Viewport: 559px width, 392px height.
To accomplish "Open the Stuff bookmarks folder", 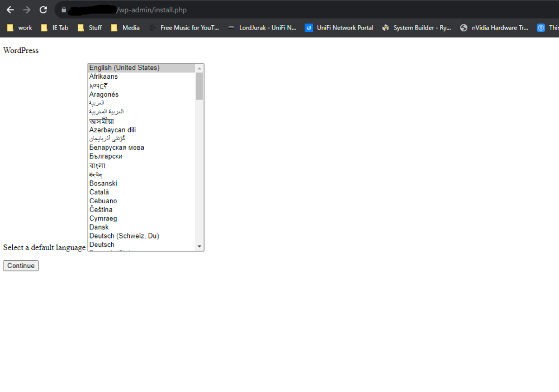I will [x=90, y=28].
